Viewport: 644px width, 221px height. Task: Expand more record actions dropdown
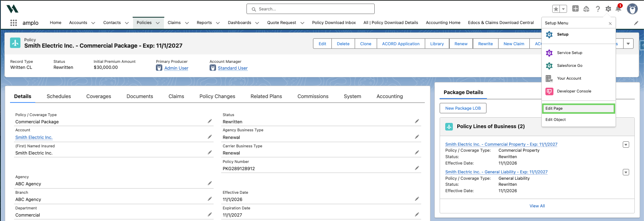click(628, 44)
